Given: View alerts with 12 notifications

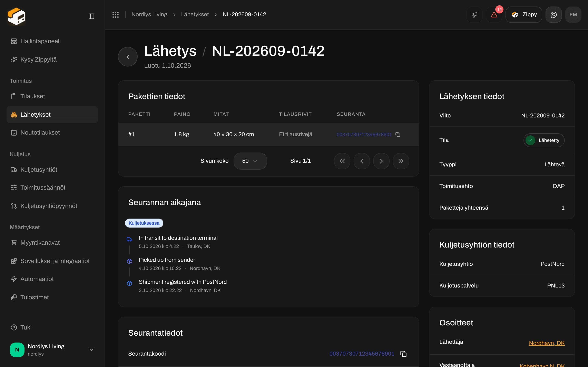Looking at the screenshot, I should tap(494, 14).
